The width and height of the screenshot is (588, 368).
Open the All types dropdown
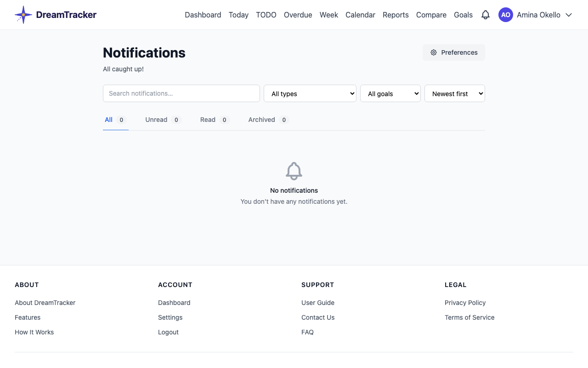pyautogui.click(x=310, y=93)
